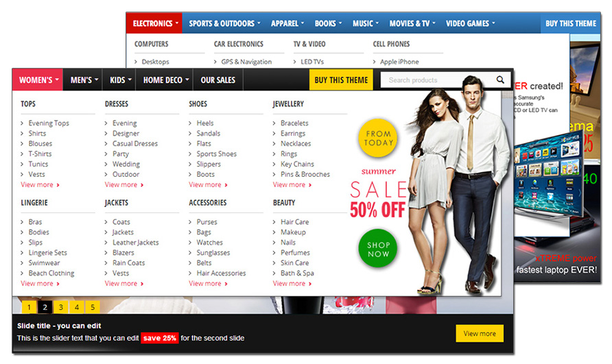
Task: Open the Electronics menu tab
Action: [154, 23]
